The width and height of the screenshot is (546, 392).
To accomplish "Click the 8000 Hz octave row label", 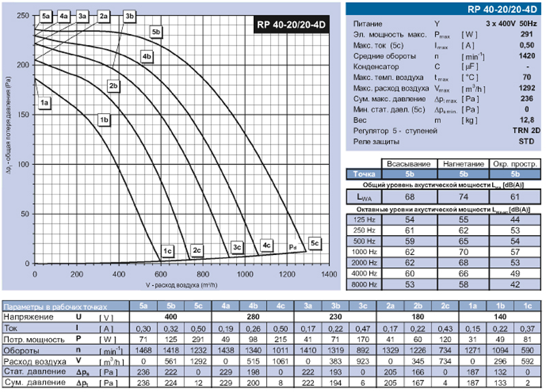I will pyautogui.click(x=363, y=284).
